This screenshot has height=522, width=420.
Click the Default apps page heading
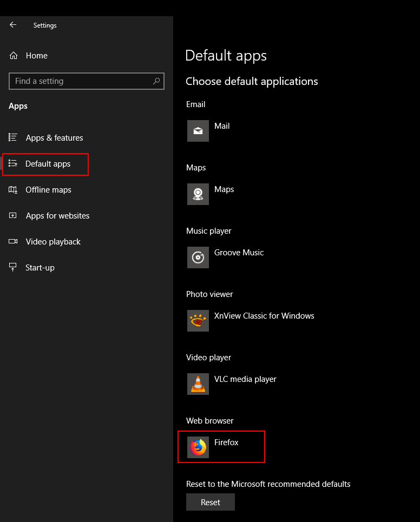(226, 56)
